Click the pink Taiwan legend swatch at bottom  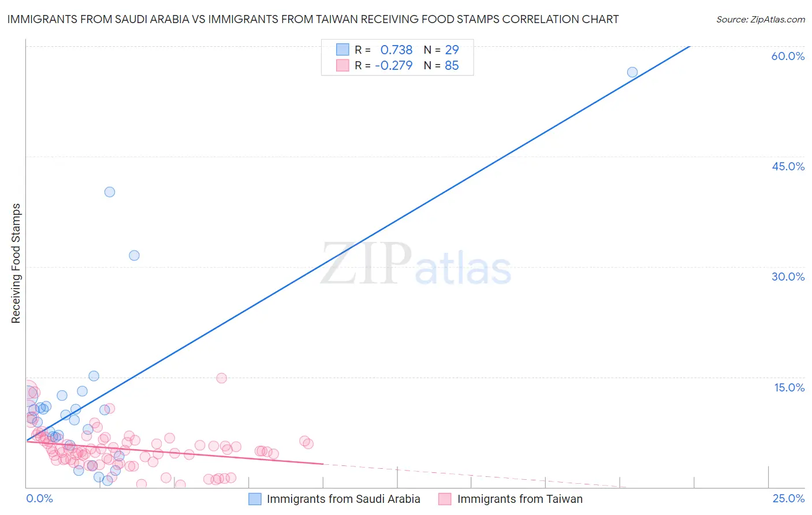pyautogui.click(x=445, y=499)
